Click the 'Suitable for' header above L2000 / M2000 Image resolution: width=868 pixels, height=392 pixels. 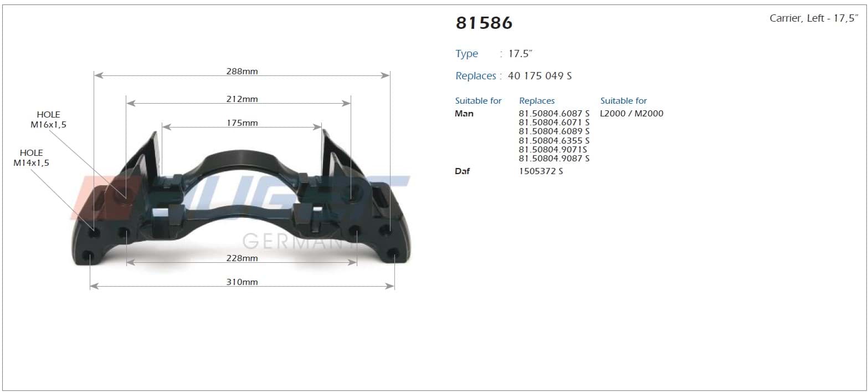point(623,101)
